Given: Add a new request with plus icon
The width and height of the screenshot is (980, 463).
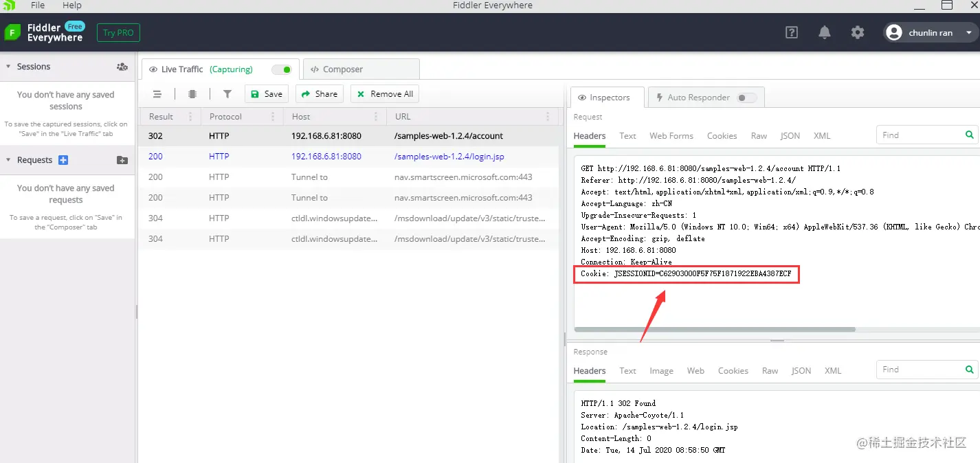Looking at the screenshot, I should (63, 160).
